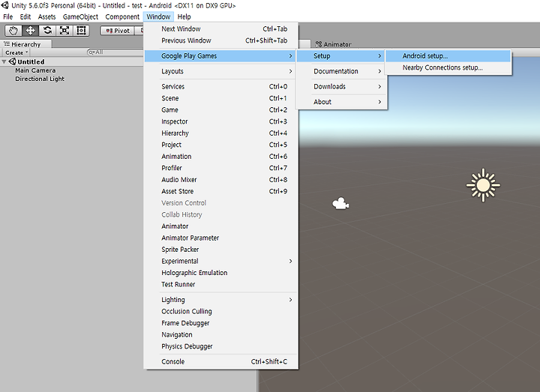Screen dimensions: 540x392
Task: Click the camera gizmo in scene
Action: pyautogui.click(x=340, y=203)
